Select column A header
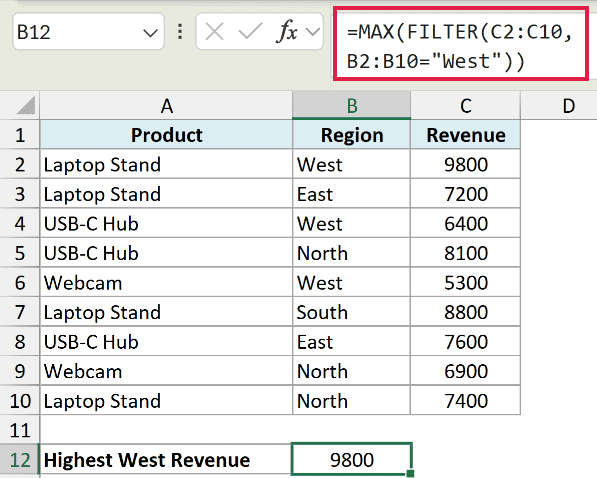Viewport: 597px width, 478px height. pyautogui.click(x=166, y=106)
